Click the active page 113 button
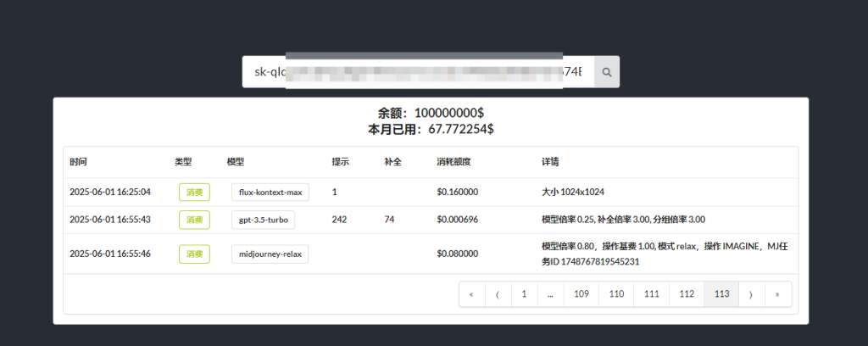The width and height of the screenshot is (868, 346). click(721, 294)
